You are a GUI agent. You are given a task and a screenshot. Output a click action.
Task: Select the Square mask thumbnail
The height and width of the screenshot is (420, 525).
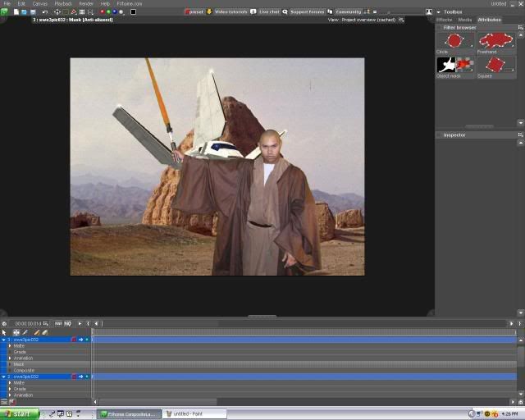tap(496, 65)
